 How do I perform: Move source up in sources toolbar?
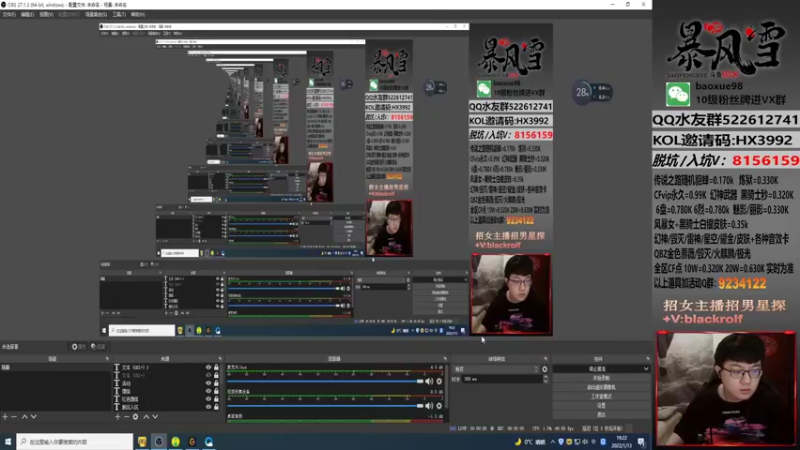click(x=146, y=417)
